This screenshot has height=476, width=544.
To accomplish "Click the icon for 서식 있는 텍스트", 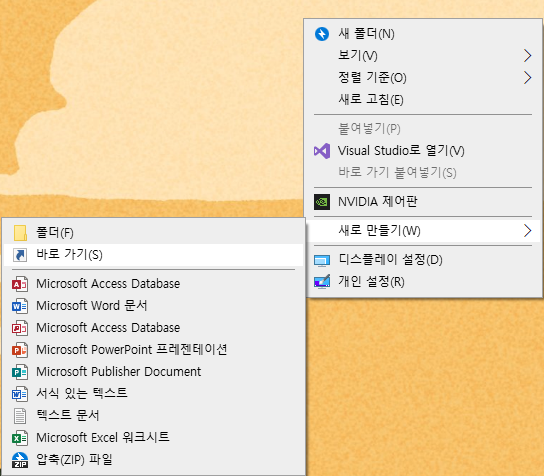I will (20, 394).
